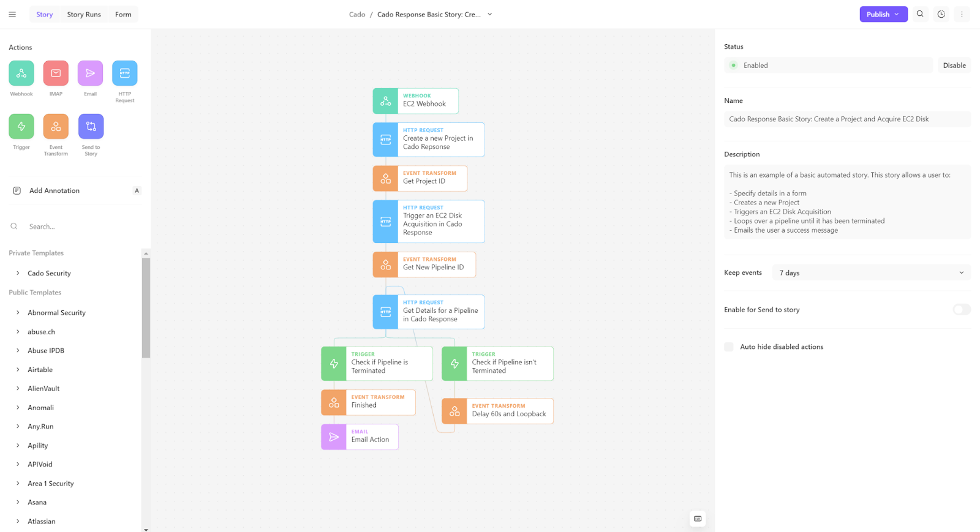The height and width of the screenshot is (532, 980).
Task: Select the Trigger action icon
Action: point(21,126)
